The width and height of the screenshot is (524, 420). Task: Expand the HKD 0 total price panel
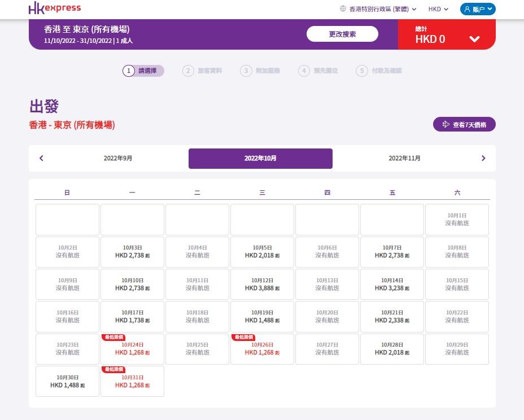tap(474, 39)
